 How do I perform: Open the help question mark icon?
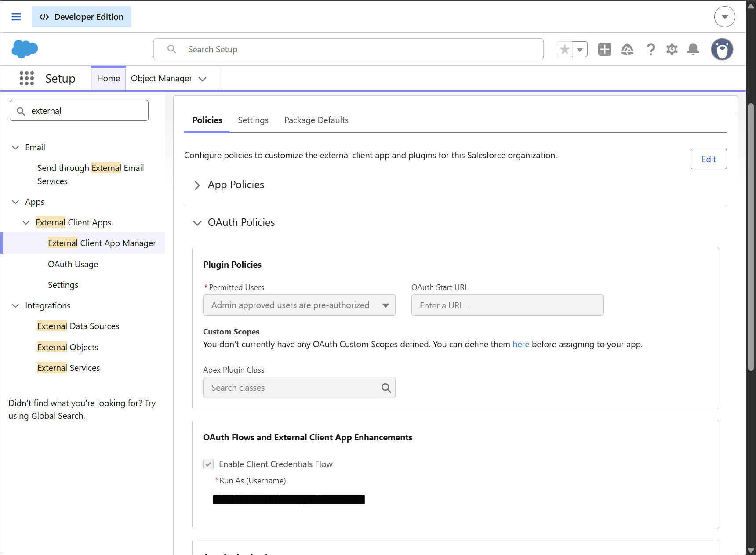[651, 49]
